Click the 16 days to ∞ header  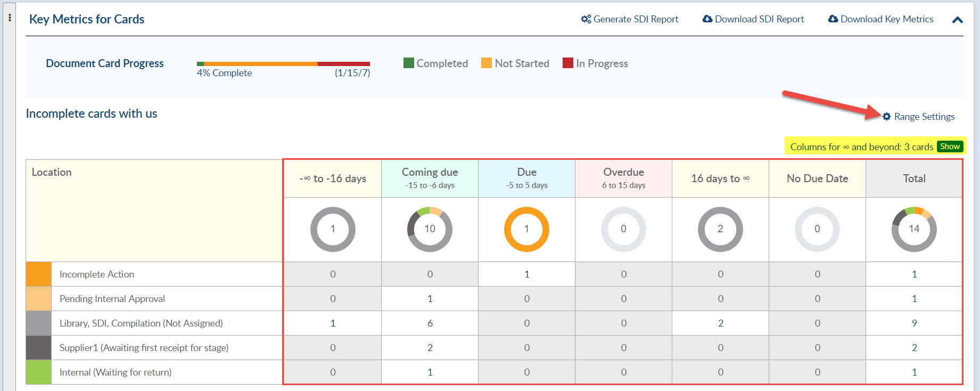pos(720,178)
